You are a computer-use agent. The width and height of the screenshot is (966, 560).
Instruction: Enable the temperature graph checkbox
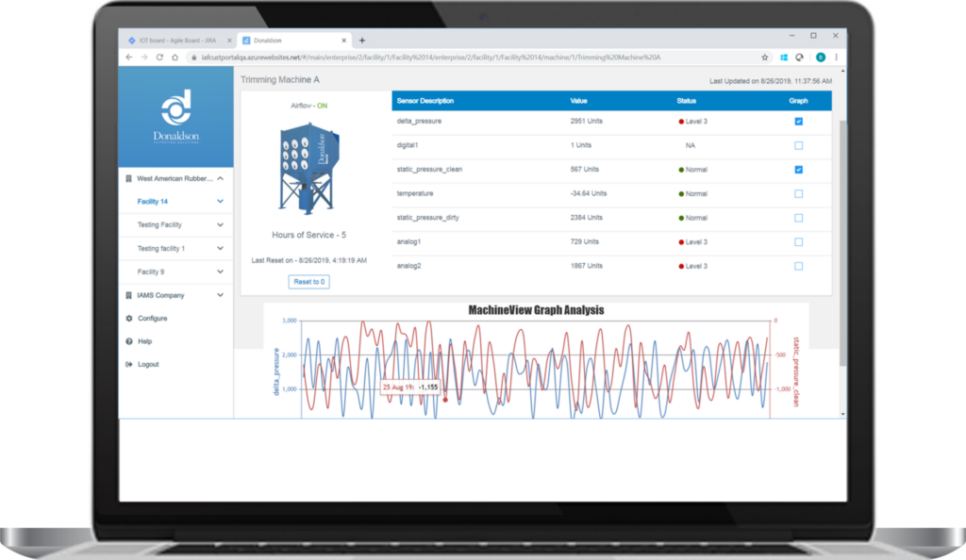click(x=799, y=194)
